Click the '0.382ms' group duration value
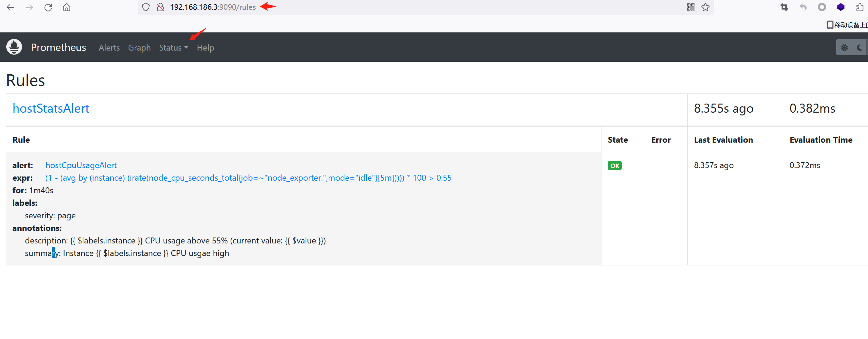868x339 pixels. tap(813, 108)
